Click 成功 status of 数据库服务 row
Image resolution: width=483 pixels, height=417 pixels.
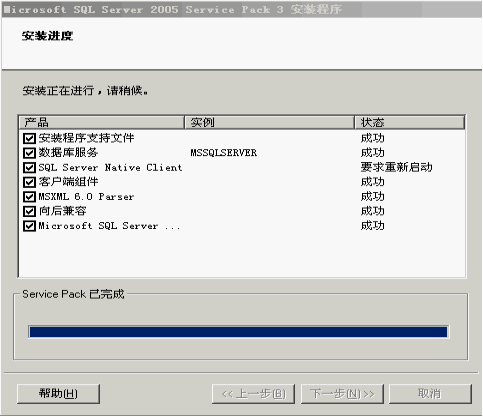click(x=373, y=153)
